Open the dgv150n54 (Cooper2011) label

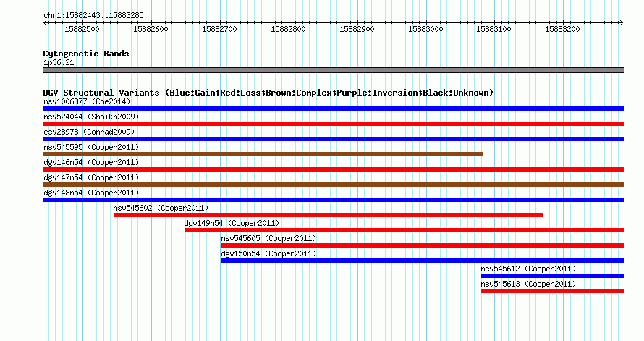(x=268, y=253)
